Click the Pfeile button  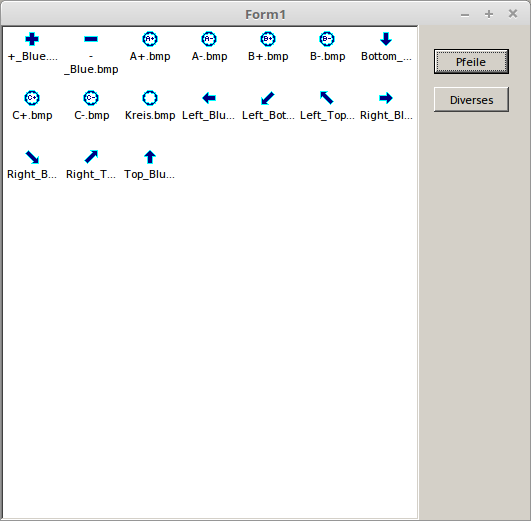[x=471, y=62]
